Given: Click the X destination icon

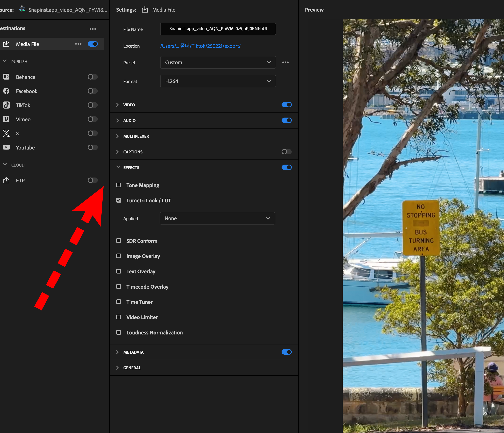Looking at the screenshot, I should coord(6,133).
